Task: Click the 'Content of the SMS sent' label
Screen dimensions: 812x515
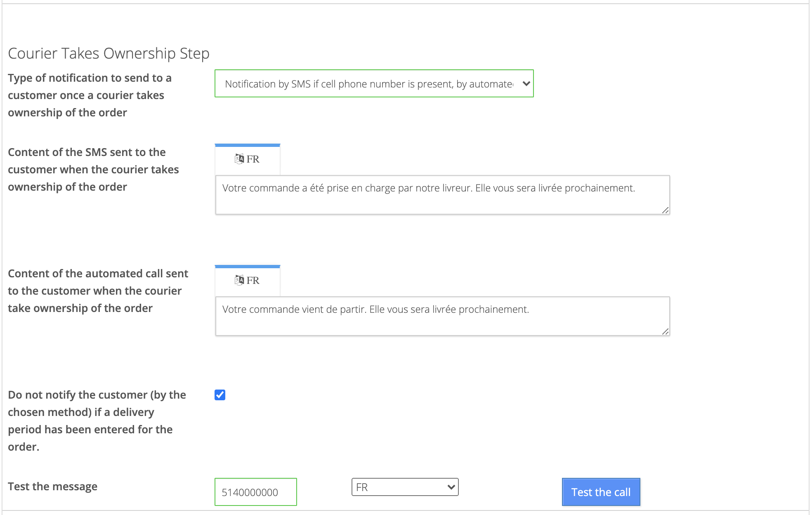Action: [93, 170]
